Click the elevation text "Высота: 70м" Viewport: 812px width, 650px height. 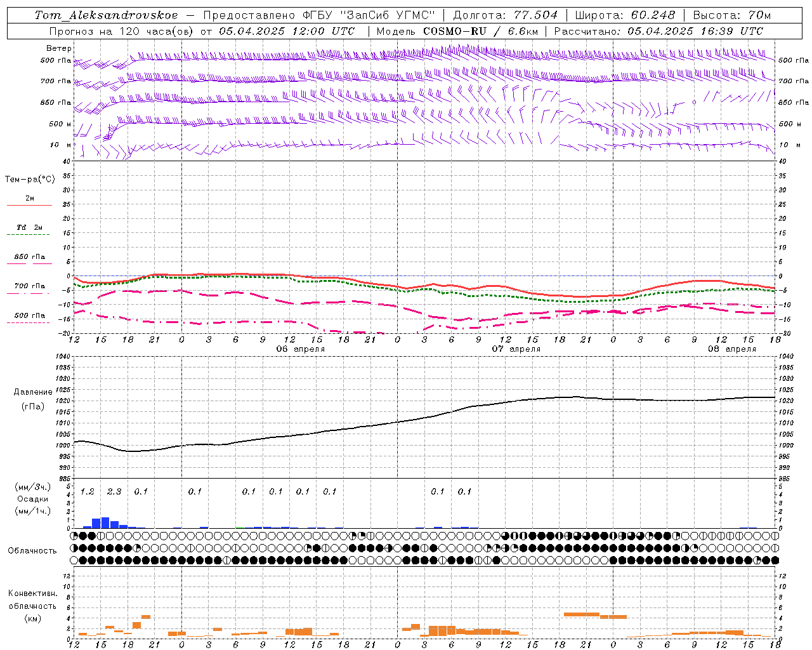[731, 15]
